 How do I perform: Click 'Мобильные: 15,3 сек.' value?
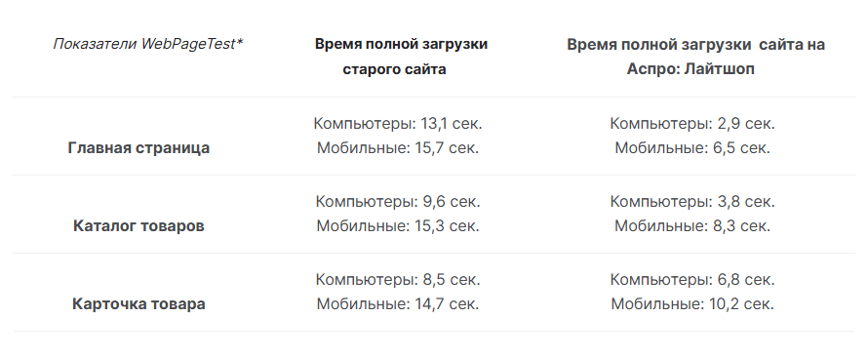(398, 226)
